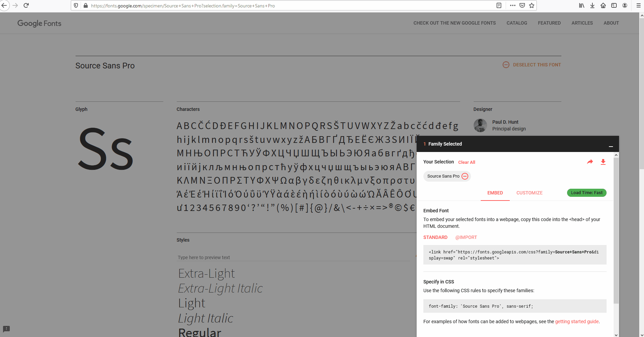The width and height of the screenshot is (644, 337).
Task: Share selection with the arrow icon
Action: click(590, 162)
